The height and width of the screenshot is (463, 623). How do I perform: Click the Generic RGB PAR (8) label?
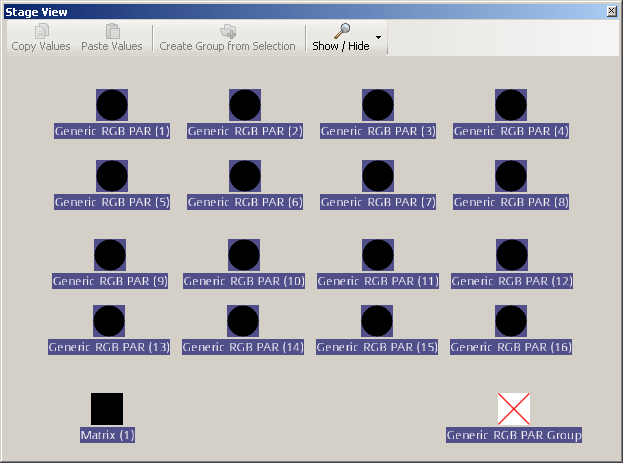pos(511,202)
